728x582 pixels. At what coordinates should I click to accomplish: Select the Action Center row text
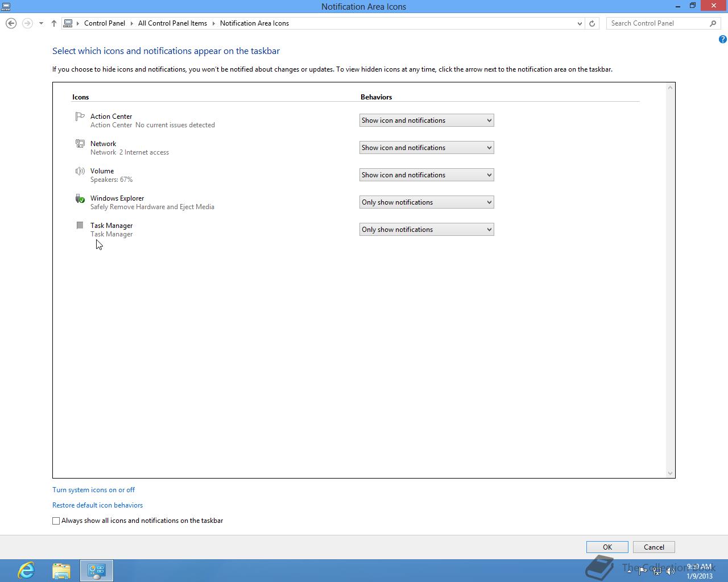[x=111, y=117]
